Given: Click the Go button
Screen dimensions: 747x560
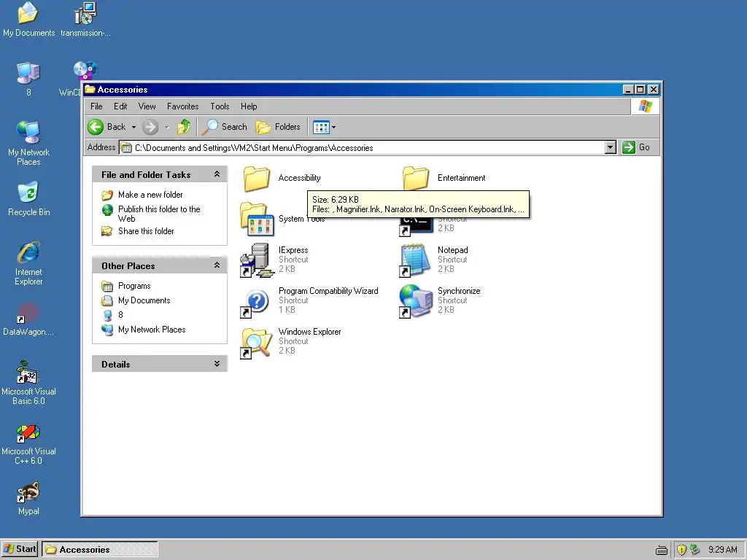Looking at the screenshot, I should 636,147.
